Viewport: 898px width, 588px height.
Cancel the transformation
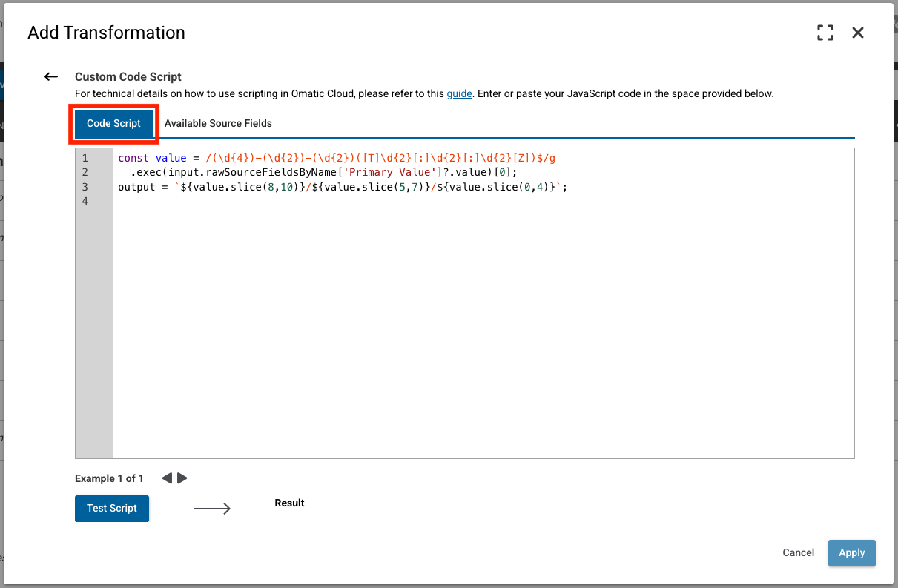tap(798, 552)
